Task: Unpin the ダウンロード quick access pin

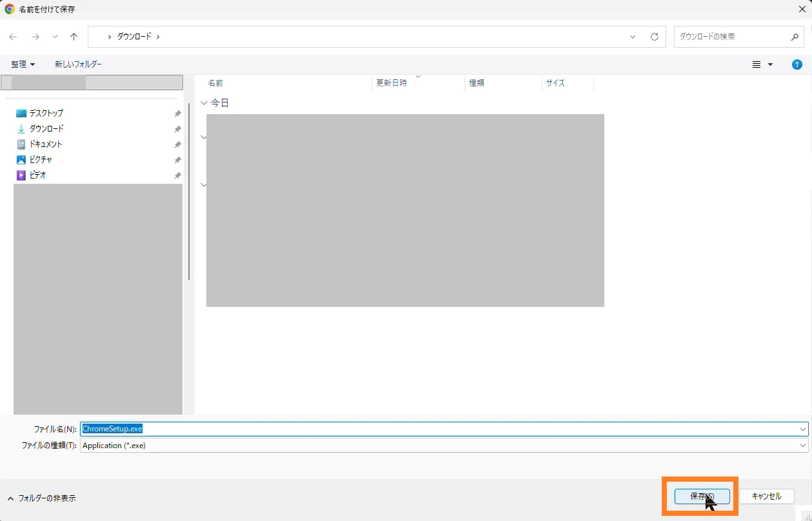Action: click(x=177, y=129)
